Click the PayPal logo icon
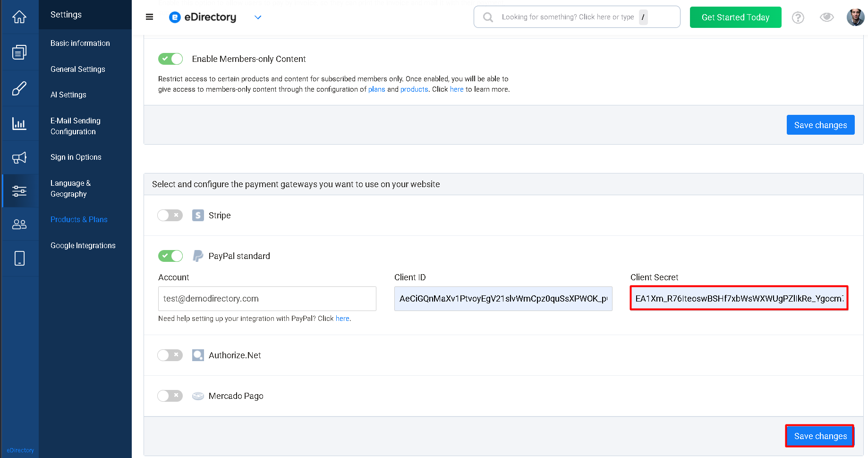This screenshot has height=458, width=868. 198,256
